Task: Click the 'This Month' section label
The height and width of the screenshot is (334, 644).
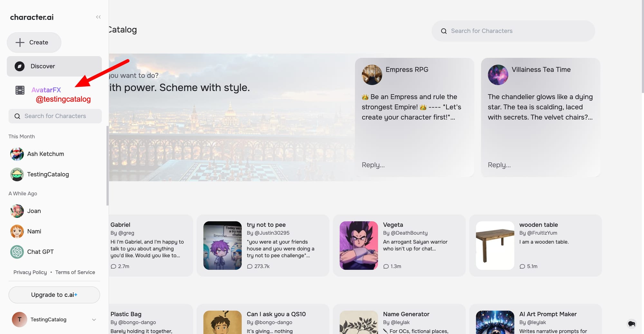Action: click(22, 137)
